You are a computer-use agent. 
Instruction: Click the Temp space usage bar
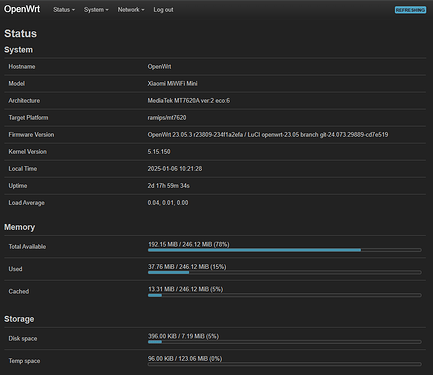tap(285, 364)
